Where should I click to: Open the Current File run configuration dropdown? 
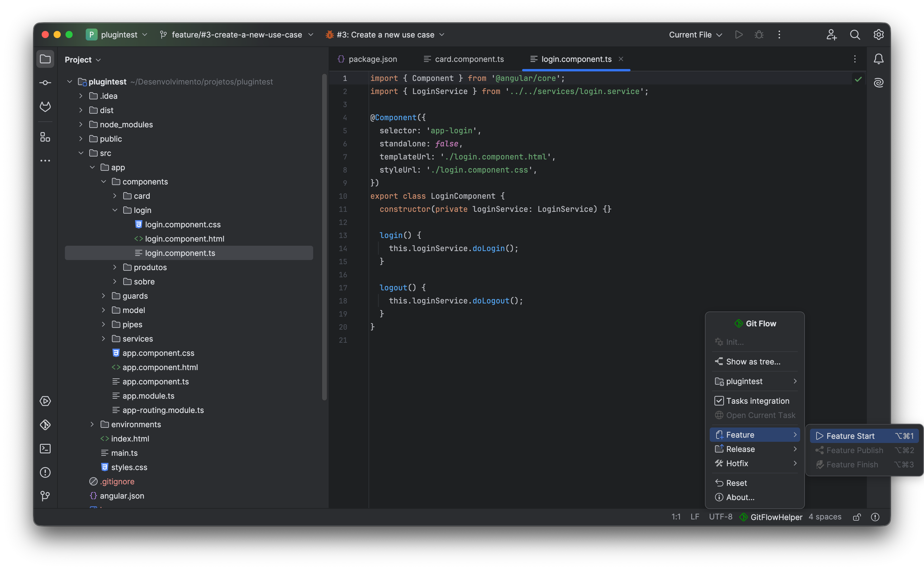(695, 35)
